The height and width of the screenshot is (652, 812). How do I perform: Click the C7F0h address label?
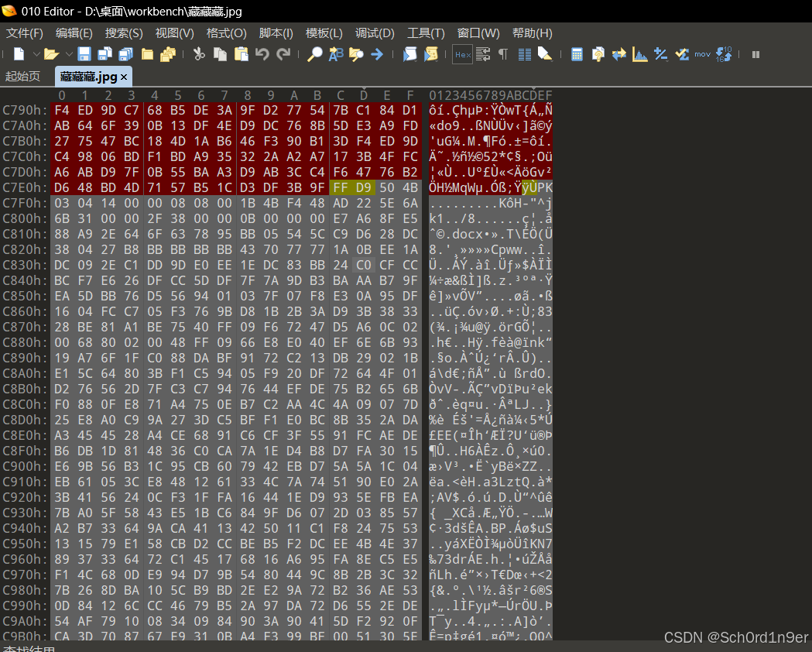[25, 203]
